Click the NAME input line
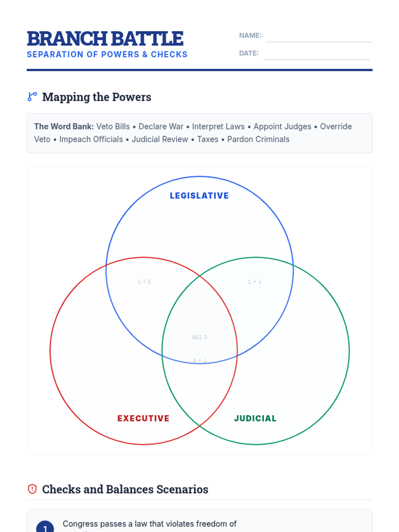The width and height of the screenshot is (399, 532). pyautogui.click(x=319, y=36)
